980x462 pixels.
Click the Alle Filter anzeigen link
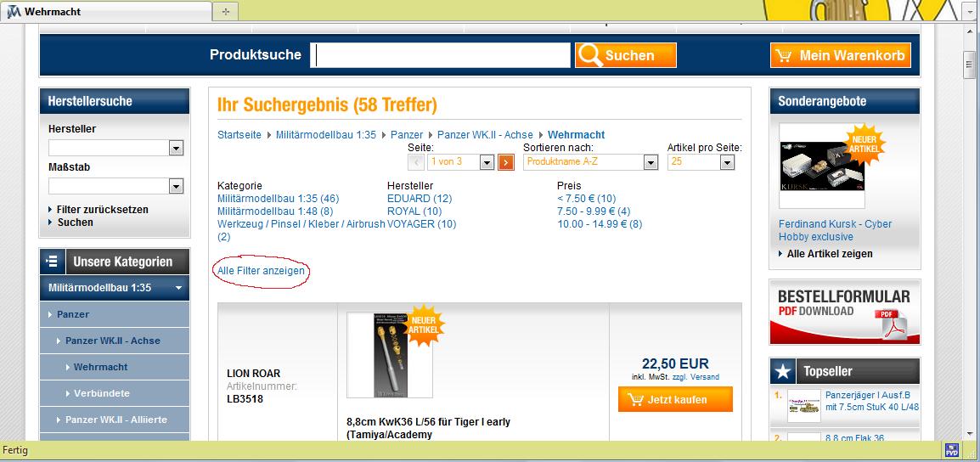[262, 271]
